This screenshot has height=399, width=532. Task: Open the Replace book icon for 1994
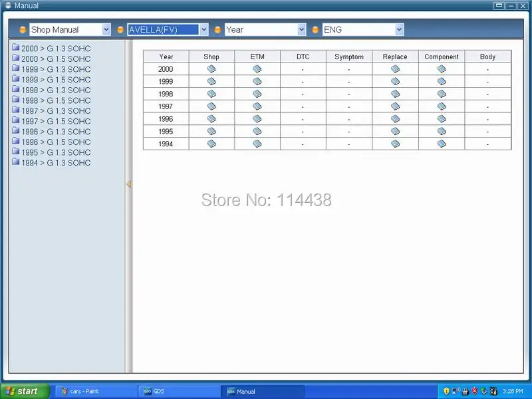(x=395, y=144)
